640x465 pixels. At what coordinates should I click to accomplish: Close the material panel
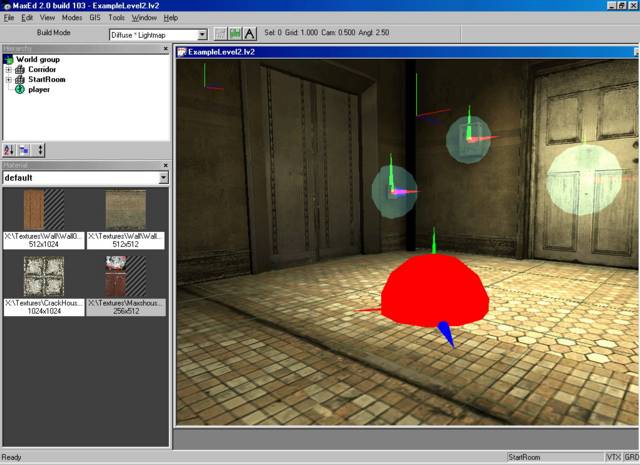(x=166, y=165)
